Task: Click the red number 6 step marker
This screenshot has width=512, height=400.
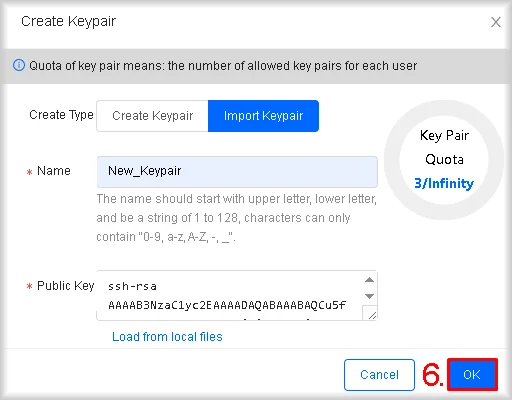Action: coord(433,375)
